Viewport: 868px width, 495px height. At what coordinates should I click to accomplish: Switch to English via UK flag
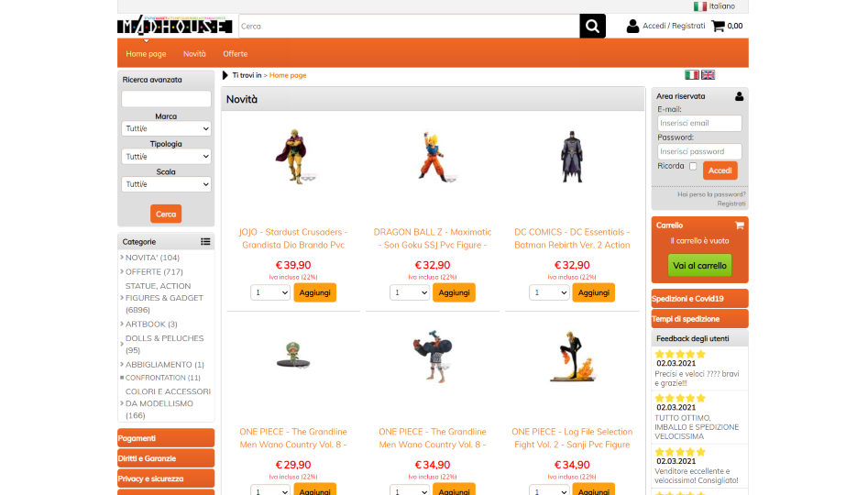click(x=708, y=75)
